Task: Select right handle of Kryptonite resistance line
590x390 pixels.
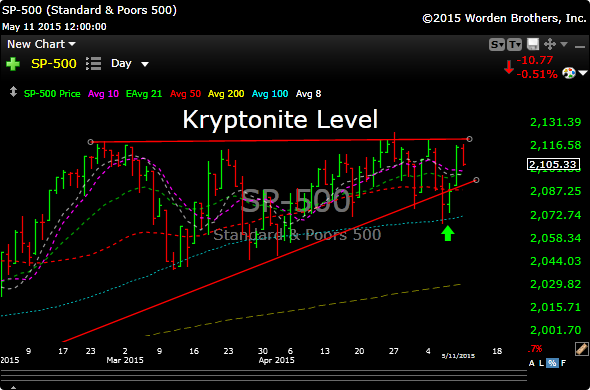Action: point(469,139)
